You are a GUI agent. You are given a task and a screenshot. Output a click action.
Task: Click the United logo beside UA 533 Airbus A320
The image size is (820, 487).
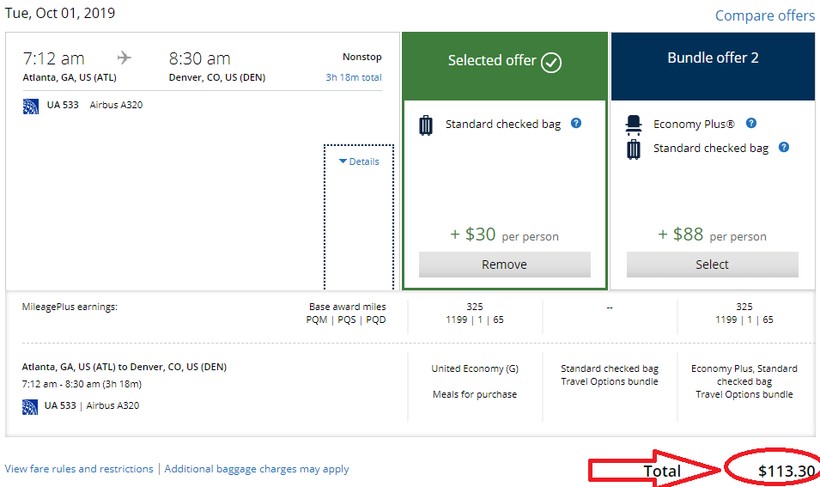point(31,105)
